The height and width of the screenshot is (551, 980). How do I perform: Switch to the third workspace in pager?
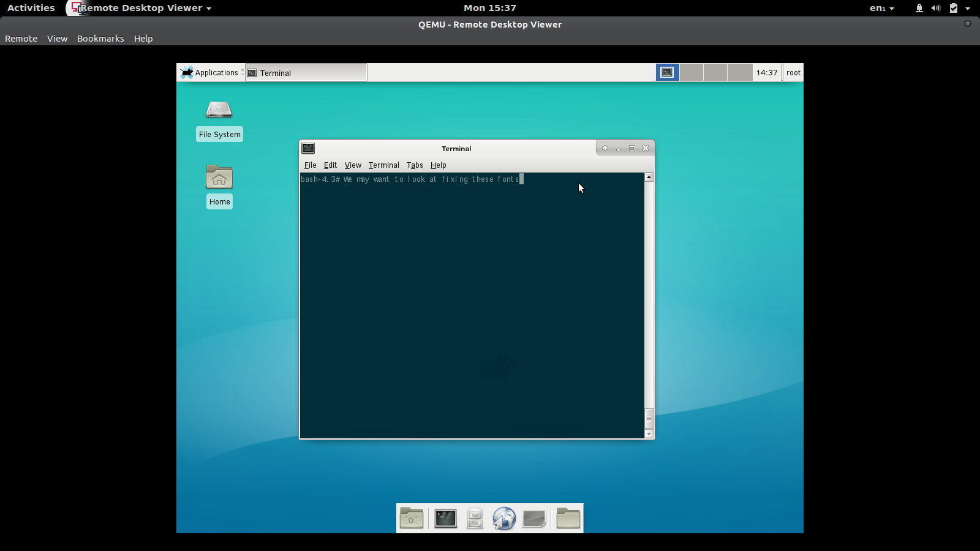(715, 72)
